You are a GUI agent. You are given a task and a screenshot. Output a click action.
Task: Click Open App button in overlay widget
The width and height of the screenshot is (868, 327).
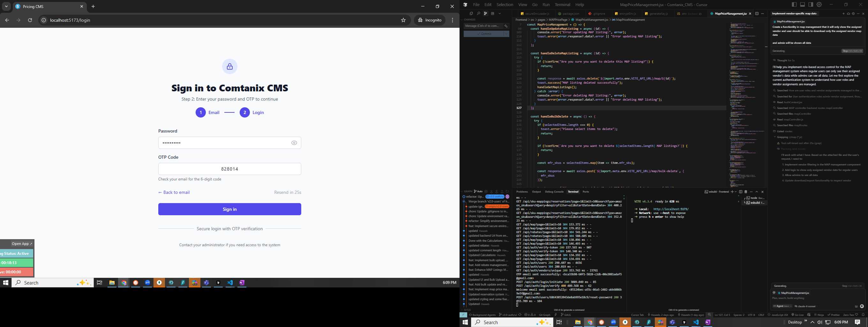(22, 244)
